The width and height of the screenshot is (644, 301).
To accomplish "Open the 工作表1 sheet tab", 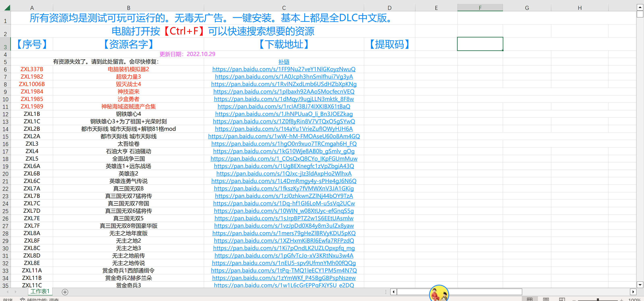I will coord(40,291).
